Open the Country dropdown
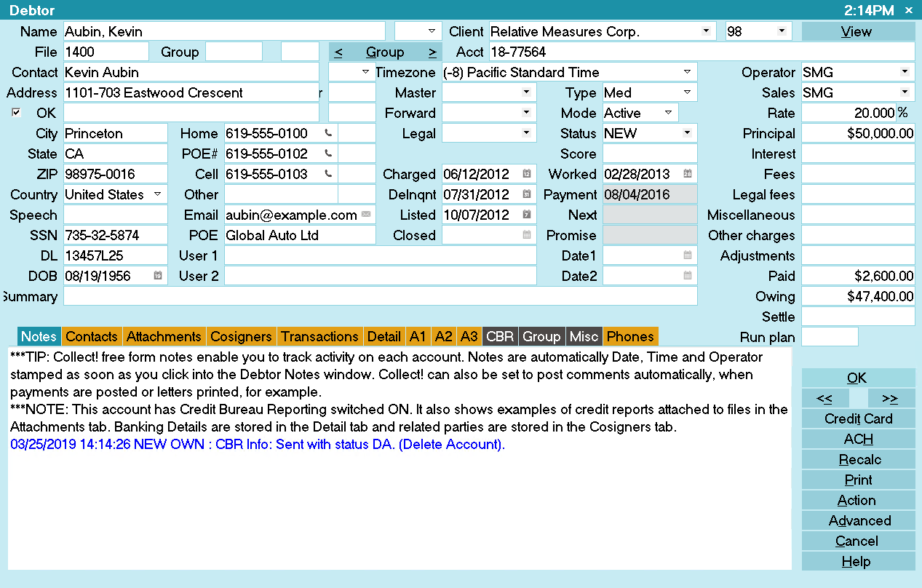 point(158,194)
